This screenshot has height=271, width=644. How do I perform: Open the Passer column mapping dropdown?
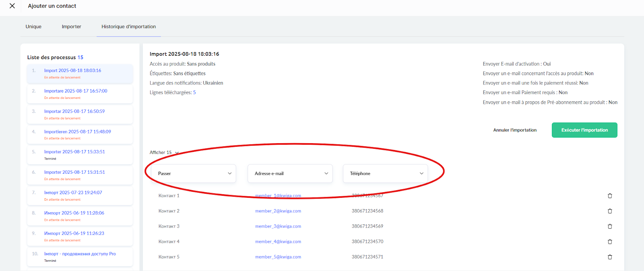tap(194, 174)
